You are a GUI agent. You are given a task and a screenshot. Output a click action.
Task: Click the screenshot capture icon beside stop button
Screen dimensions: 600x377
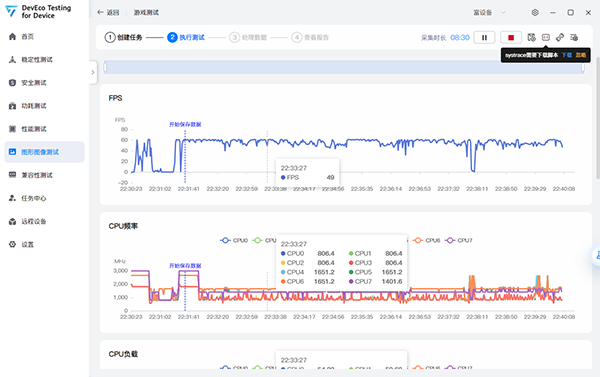(532, 37)
